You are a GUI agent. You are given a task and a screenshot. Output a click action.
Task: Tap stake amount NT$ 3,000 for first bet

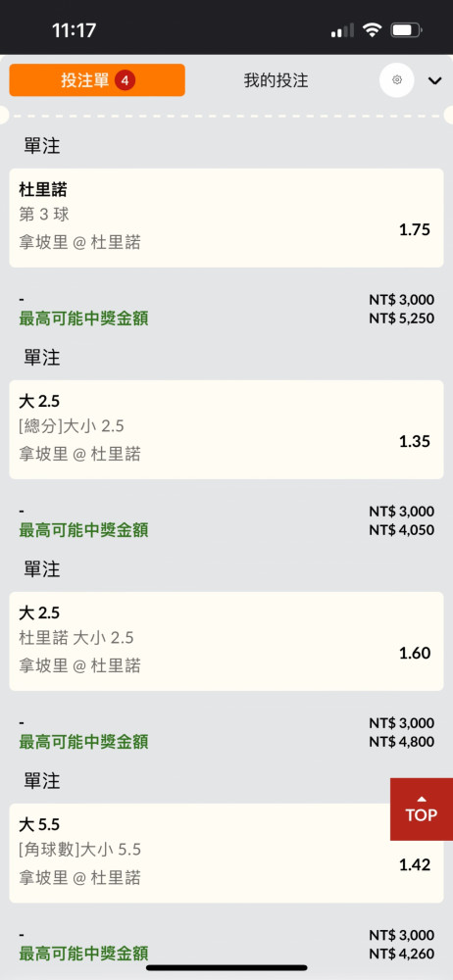click(x=402, y=300)
